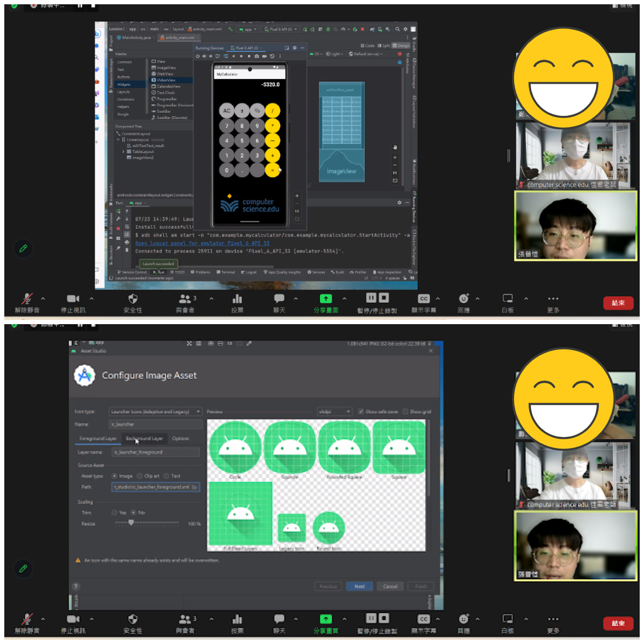Open Run panel settings gear icon
Image resolution: width=644 pixels, height=644 pixels.
point(399,203)
